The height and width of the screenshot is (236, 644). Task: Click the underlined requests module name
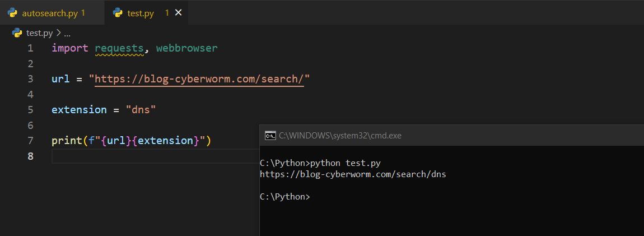(119, 48)
